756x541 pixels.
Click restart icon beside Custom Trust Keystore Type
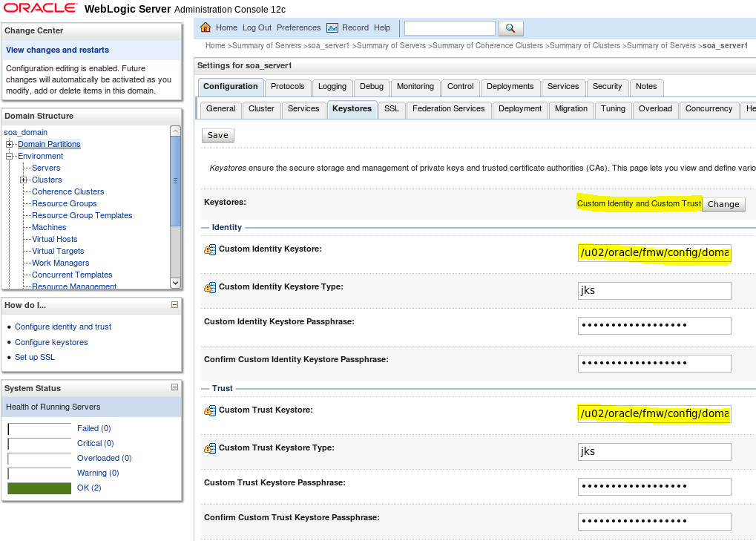pyautogui.click(x=210, y=448)
